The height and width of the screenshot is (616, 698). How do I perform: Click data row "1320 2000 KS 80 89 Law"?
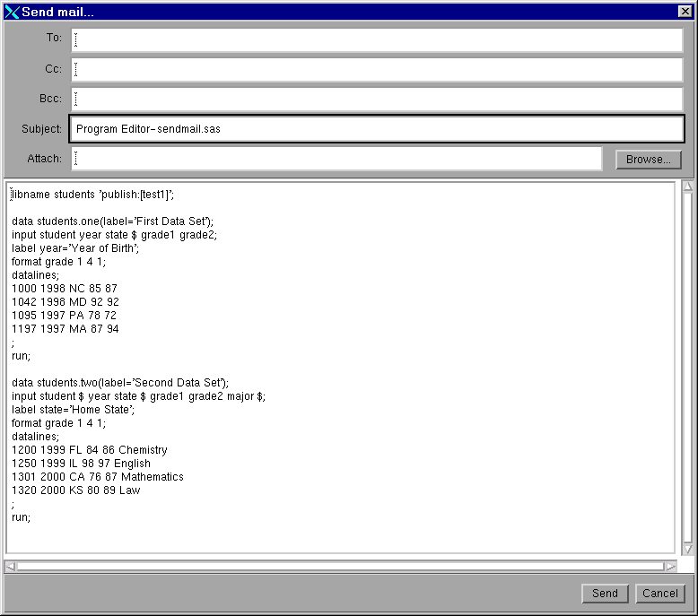(76, 490)
